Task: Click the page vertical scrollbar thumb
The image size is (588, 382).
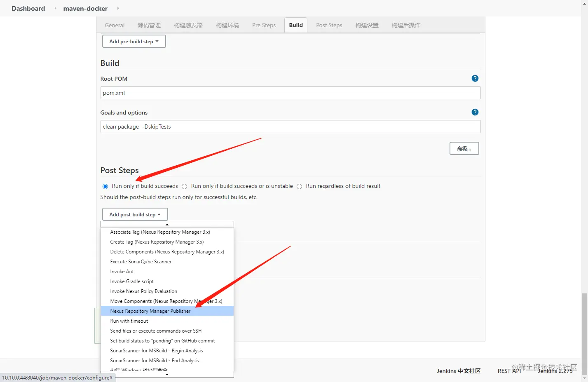Action: coord(584,334)
